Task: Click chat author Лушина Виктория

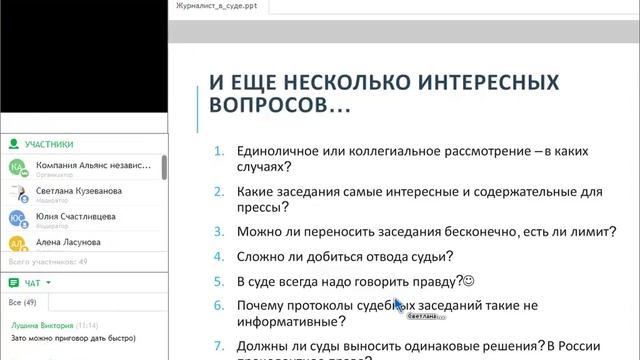Action: tap(42, 325)
